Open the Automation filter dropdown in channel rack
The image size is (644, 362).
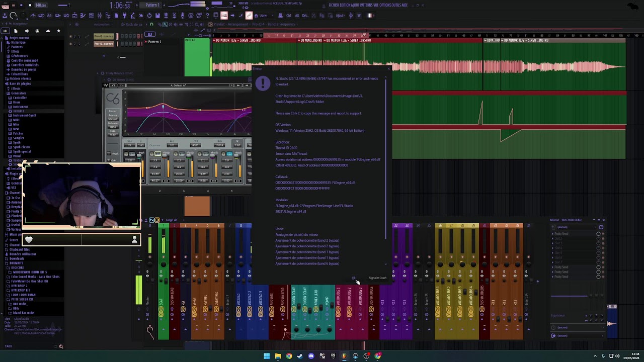103,24
